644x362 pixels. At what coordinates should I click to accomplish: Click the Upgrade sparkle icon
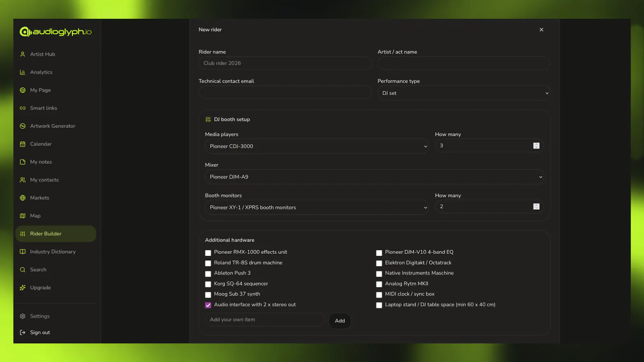coord(23,288)
